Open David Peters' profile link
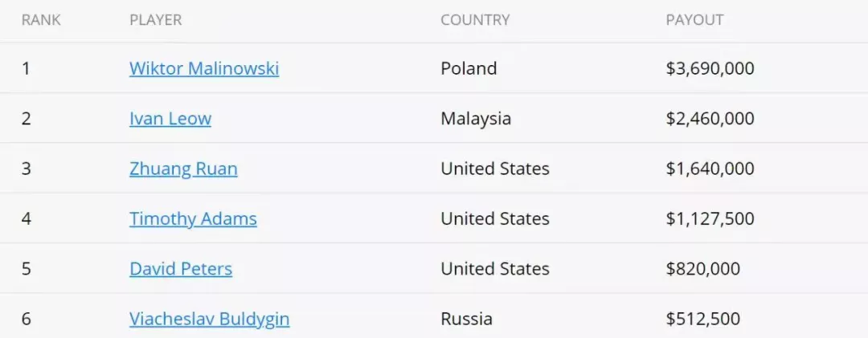The image size is (868, 338). [181, 269]
